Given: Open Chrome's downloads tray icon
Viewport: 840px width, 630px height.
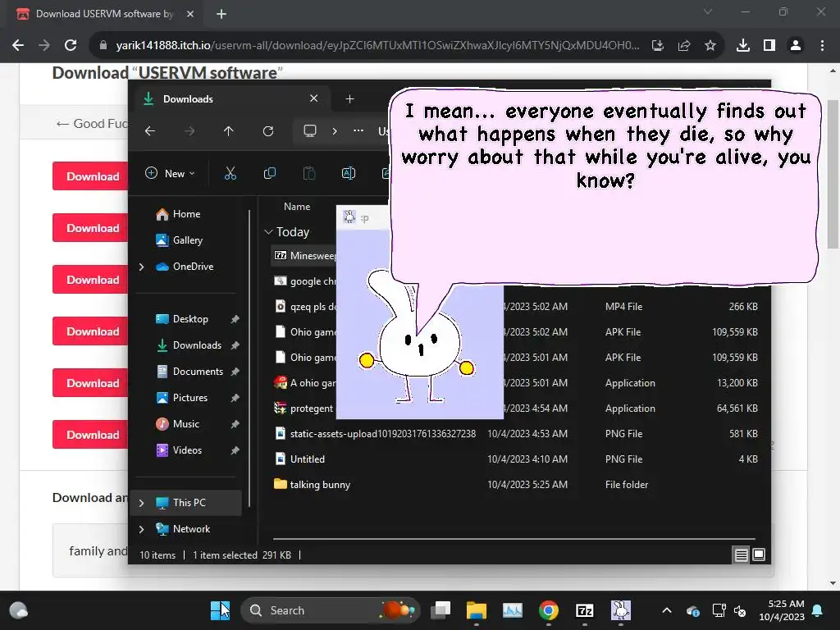Looking at the screenshot, I should click(742, 45).
